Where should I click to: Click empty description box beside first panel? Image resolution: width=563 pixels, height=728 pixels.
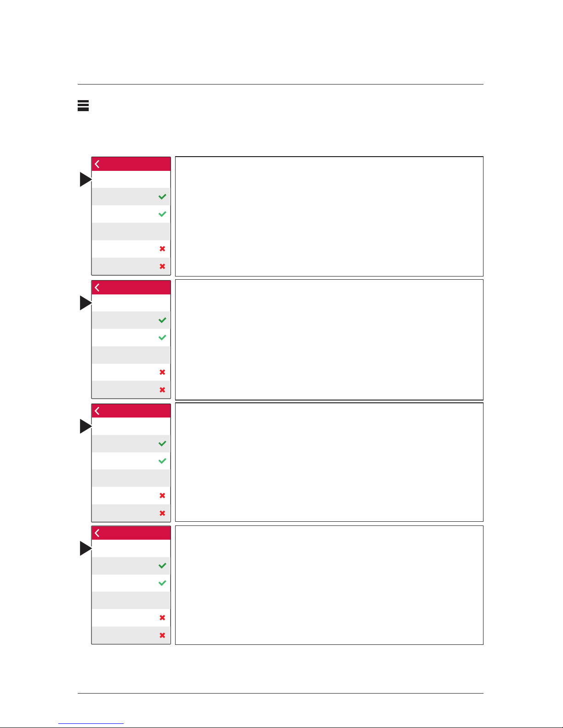(329, 216)
